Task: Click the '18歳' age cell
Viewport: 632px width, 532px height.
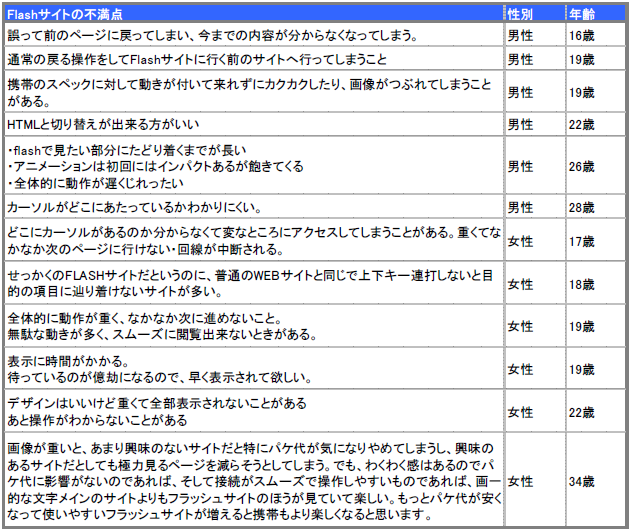Action: (x=582, y=284)
